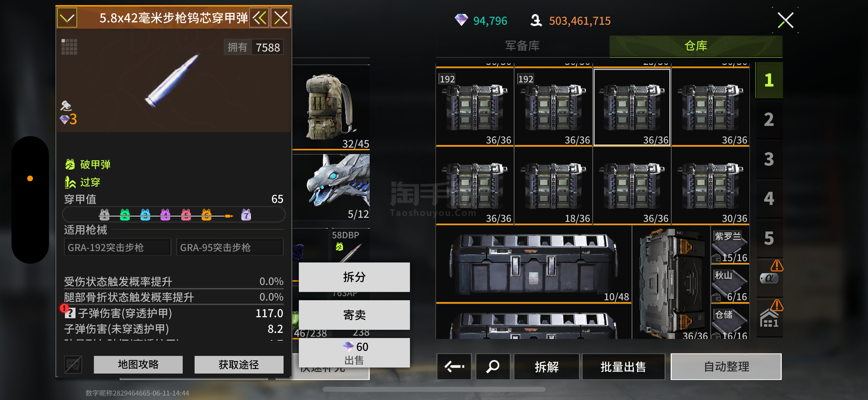868x400 pixels.
Task: Click the 拆分 split option
Action: [354, 277]
